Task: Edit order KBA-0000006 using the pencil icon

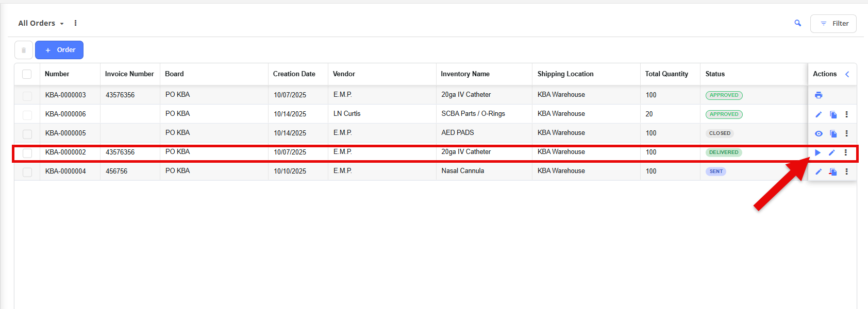Action: (819, 114)
